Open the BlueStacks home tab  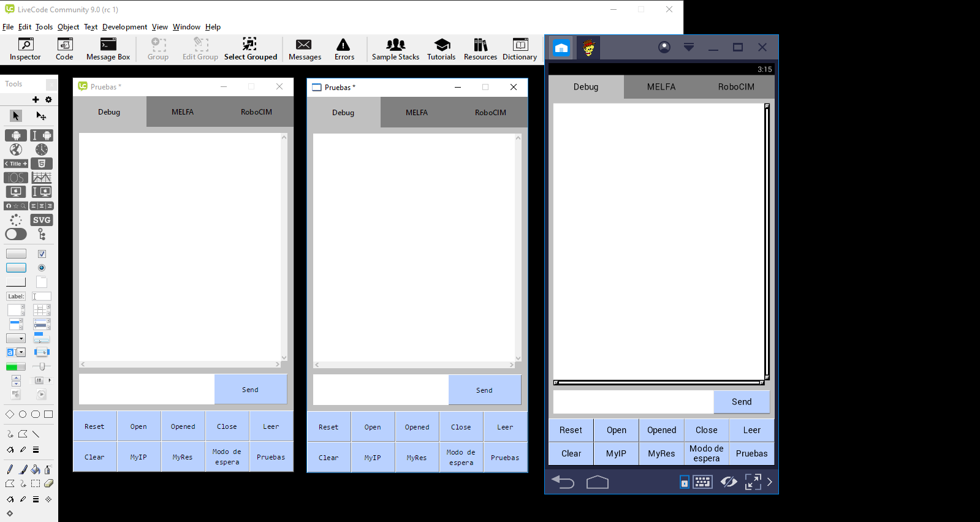coord(561,48)
